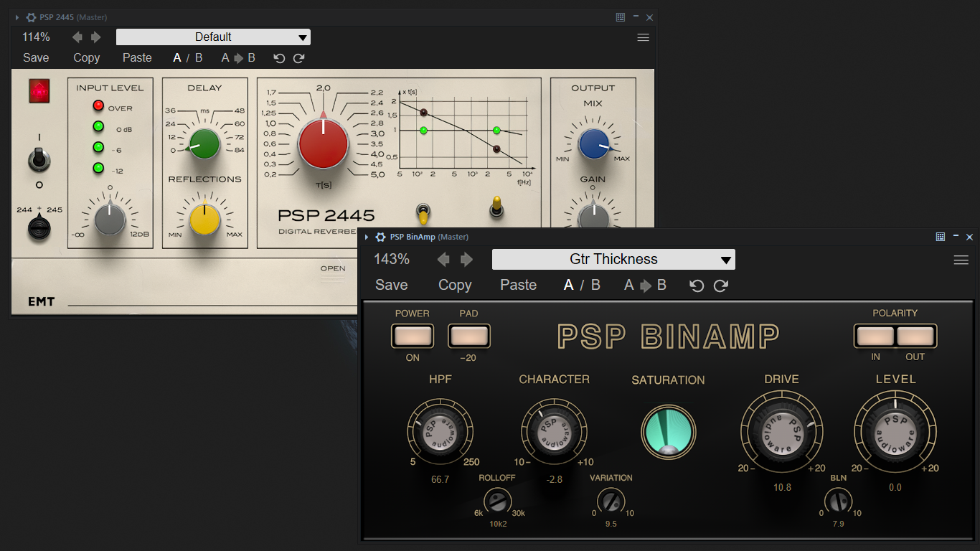Click the previous preset arrow in PSP 2445
980x551 pixels.
[79, 37]
